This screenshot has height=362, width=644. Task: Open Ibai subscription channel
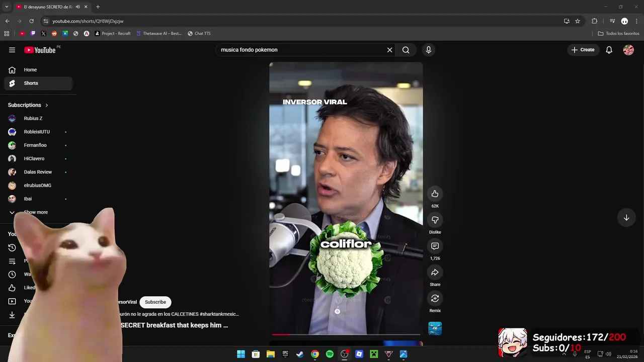[38, 199]
